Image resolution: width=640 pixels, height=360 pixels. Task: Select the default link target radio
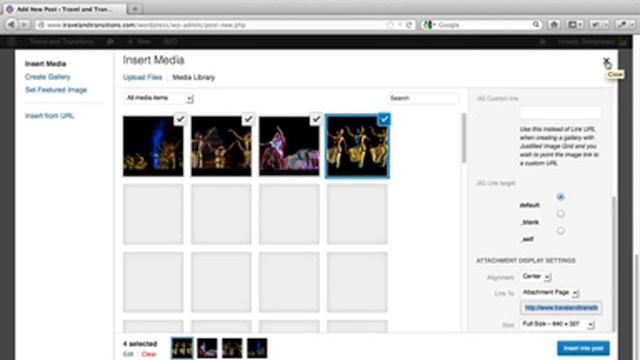click(560, 197)
